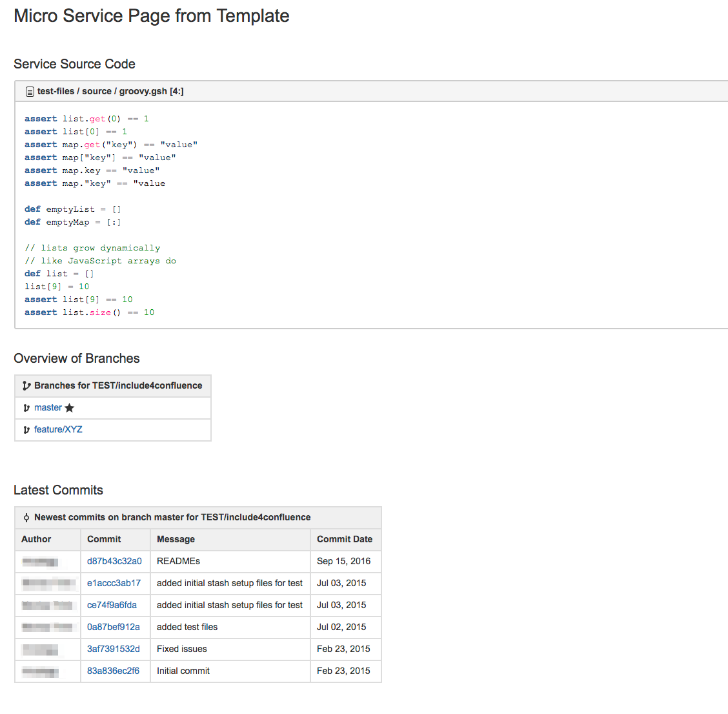
Task: Open commit 83a836ec2f6
Action: pos(113,671)
